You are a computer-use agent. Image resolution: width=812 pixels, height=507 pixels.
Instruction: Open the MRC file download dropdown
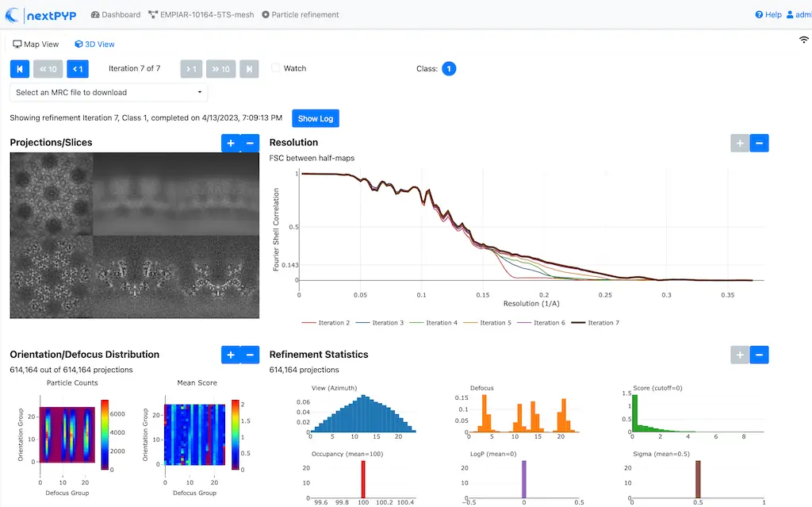pos(109,93)
